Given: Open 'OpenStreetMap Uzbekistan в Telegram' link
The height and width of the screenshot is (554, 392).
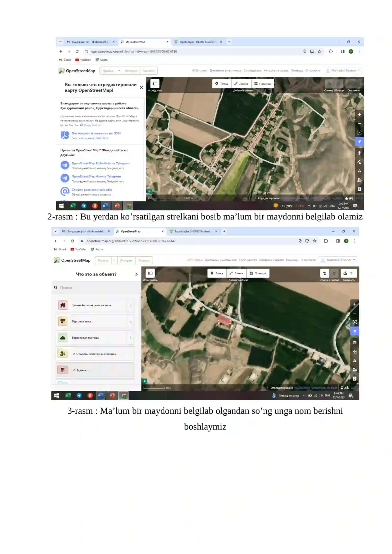Looking at the screenshot, I should tap(100, 163).
